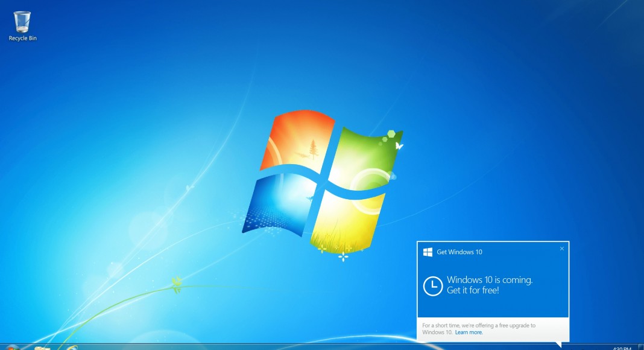The width and height of the screenshot is (644, 350).
Task: Launch Windows Explorer from the taskbar
Action: [42, 348]
